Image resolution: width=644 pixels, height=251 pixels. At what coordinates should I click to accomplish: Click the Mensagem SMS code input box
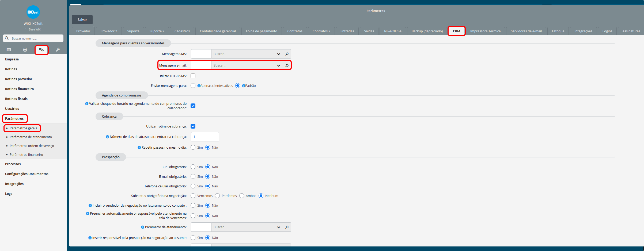[x=201, y=54]
